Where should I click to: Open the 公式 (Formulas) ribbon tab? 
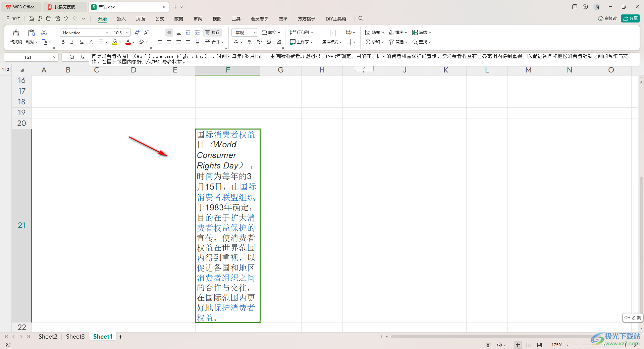click(160, 19)
